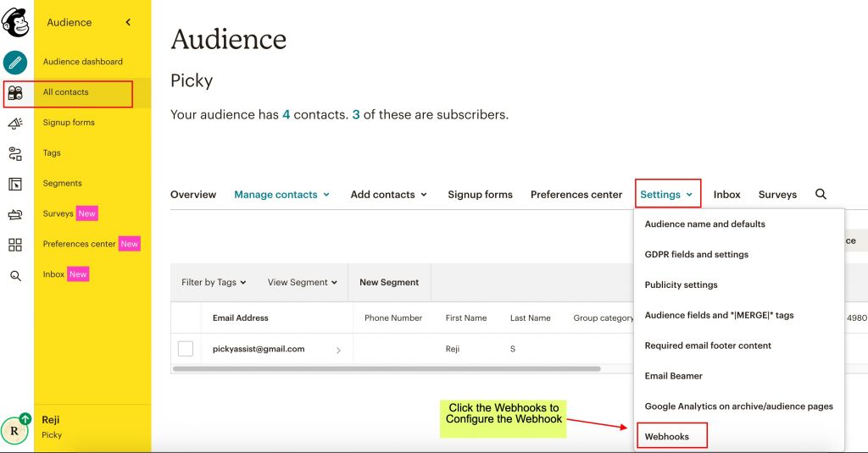Open Audience dashboard
The width and height of the screenshot is (868, 453).
(x=83, y=62)
